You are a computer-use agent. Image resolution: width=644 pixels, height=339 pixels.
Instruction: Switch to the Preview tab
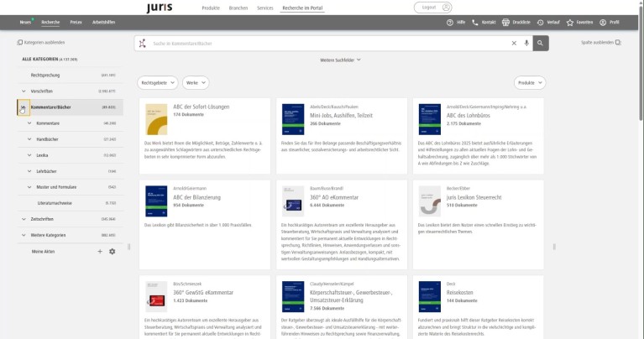coord(76,23)
